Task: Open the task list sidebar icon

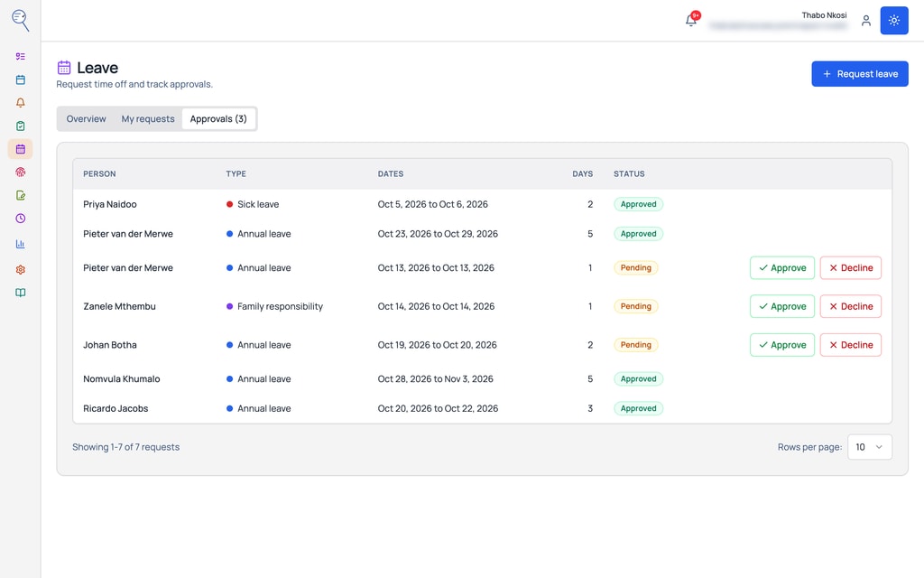Action: (x=20, y=57)
